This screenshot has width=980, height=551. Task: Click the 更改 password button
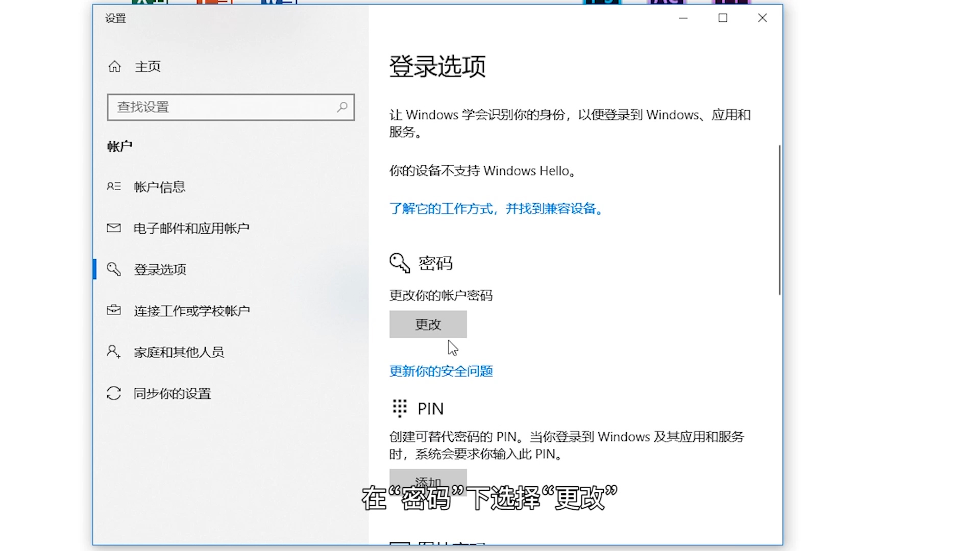point(428,324)
